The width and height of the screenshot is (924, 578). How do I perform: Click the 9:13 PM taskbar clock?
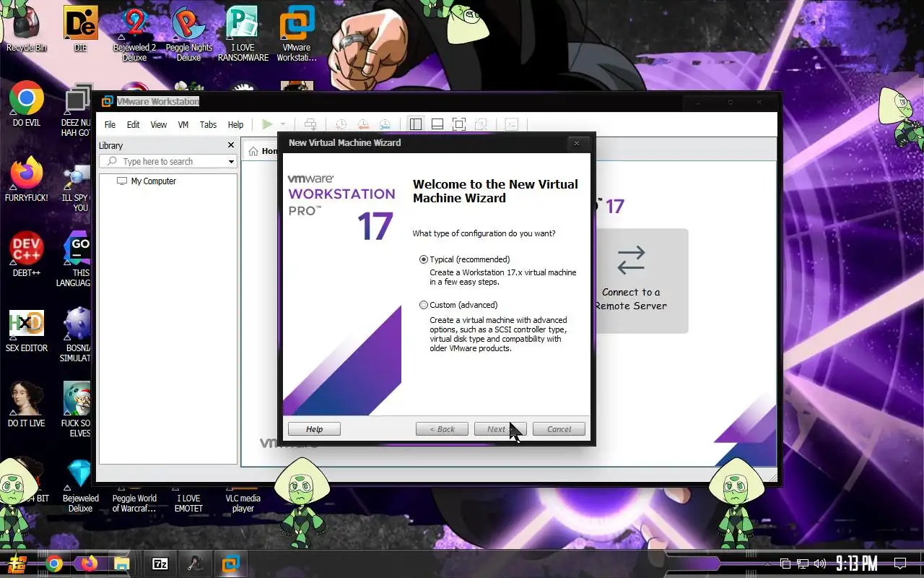pyautogui.click(x=857, y=564)
